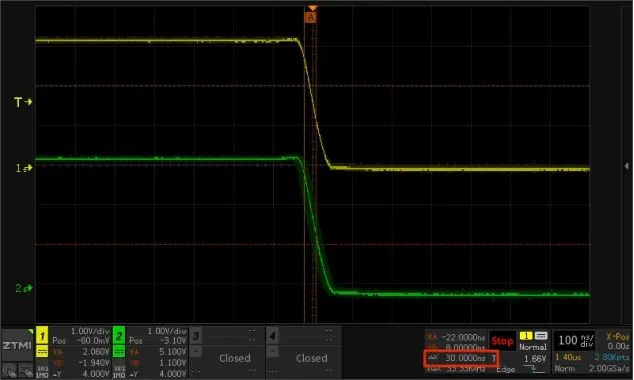634x380 pixels.
Task: Open trigger source channel 1 indicator
Action: (x=526, y=336)
